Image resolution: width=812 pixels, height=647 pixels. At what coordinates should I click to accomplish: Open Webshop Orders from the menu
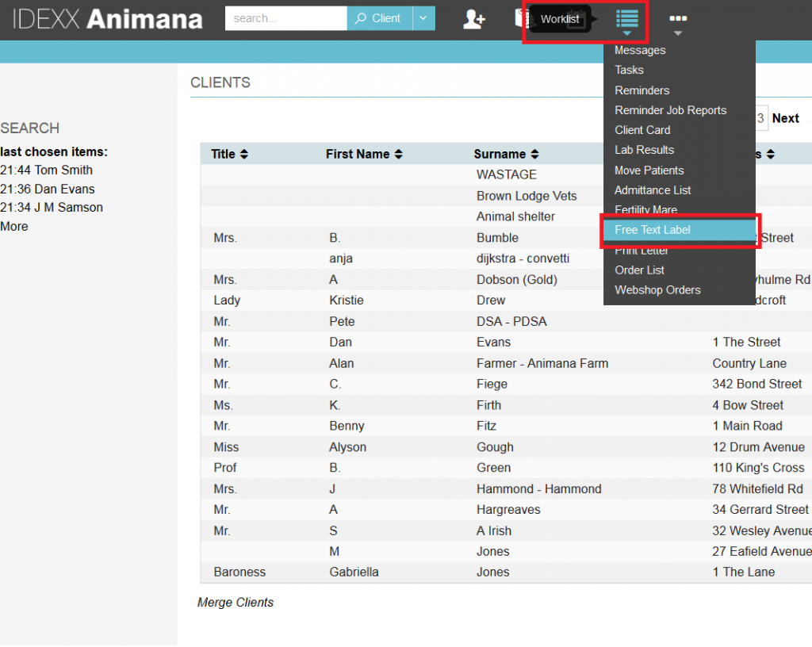point(657,290)
